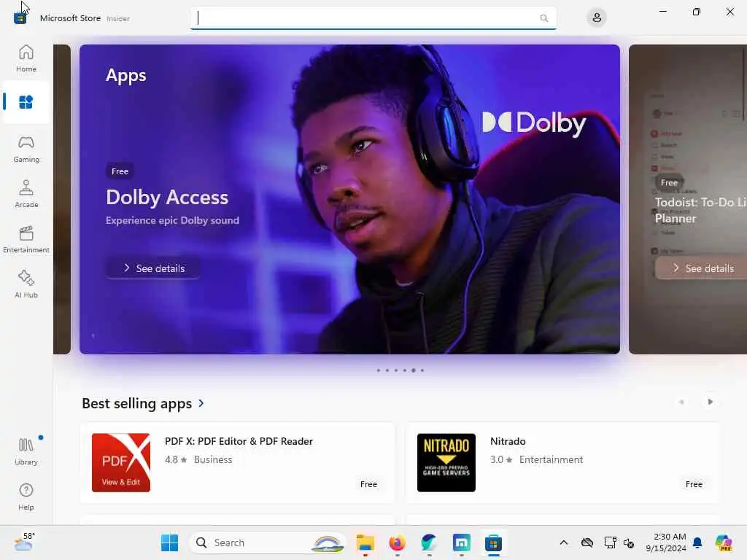The image size is (747, 560).
Task: Open Microsoft Store taskbar icon
Action: (494, 542)
